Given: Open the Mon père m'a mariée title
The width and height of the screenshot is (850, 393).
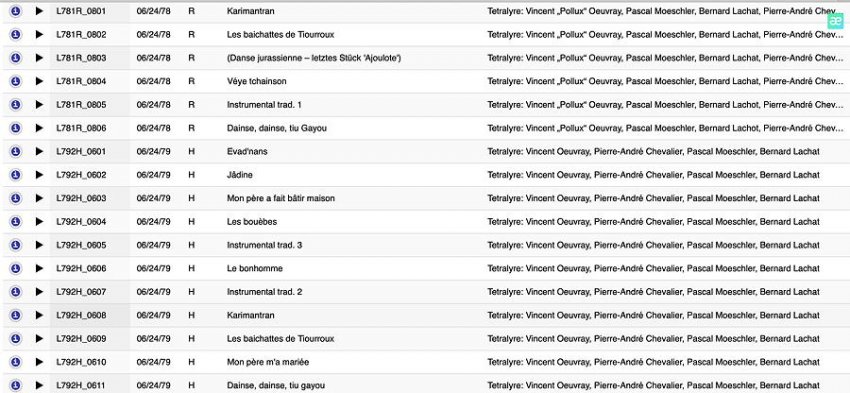Looking at the screenshot, I should (x=268, y=362).
